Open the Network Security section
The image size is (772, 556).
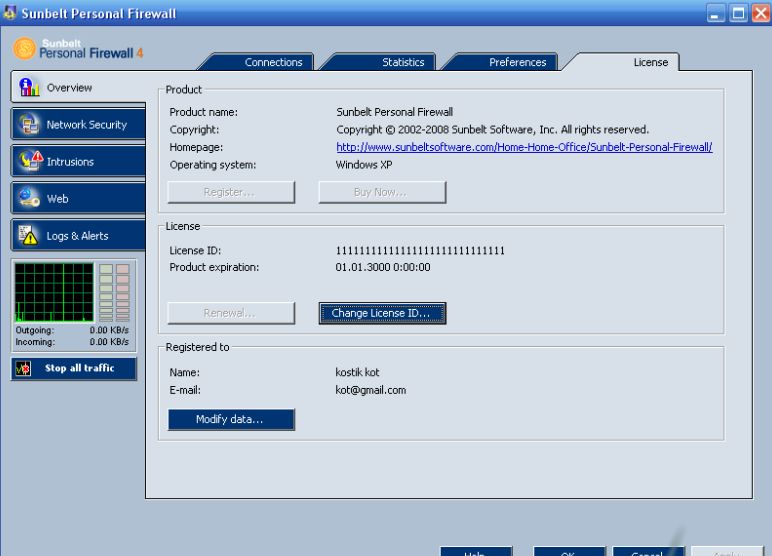click(78, 124)
